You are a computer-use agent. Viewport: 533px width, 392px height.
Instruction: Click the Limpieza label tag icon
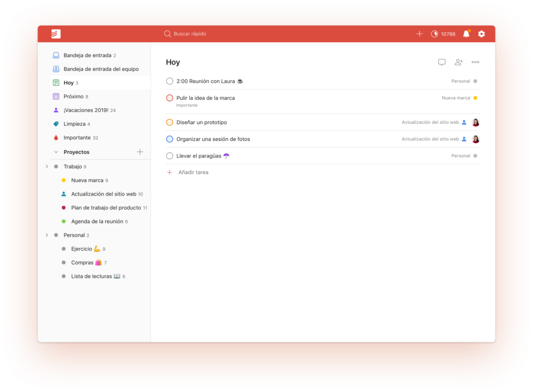point(56,124)
